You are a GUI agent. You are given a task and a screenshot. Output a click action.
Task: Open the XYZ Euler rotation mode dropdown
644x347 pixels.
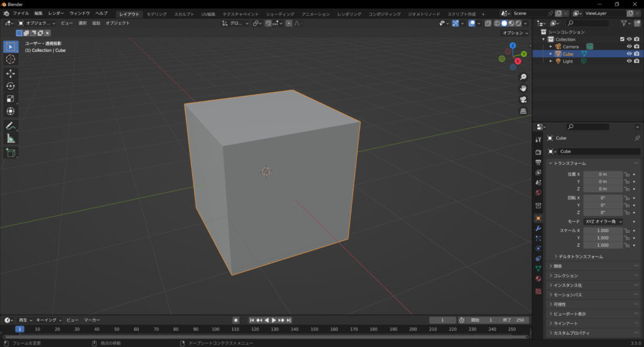[603, 222]
